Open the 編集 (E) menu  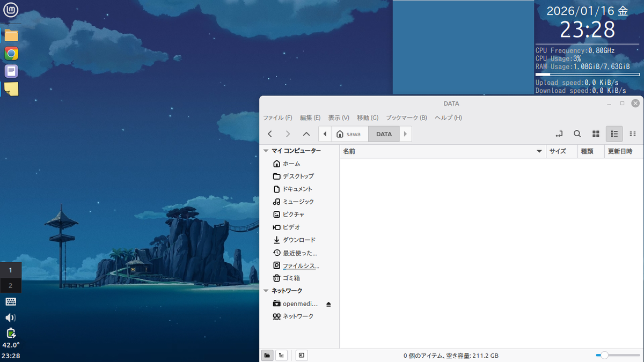click(310, 117)
